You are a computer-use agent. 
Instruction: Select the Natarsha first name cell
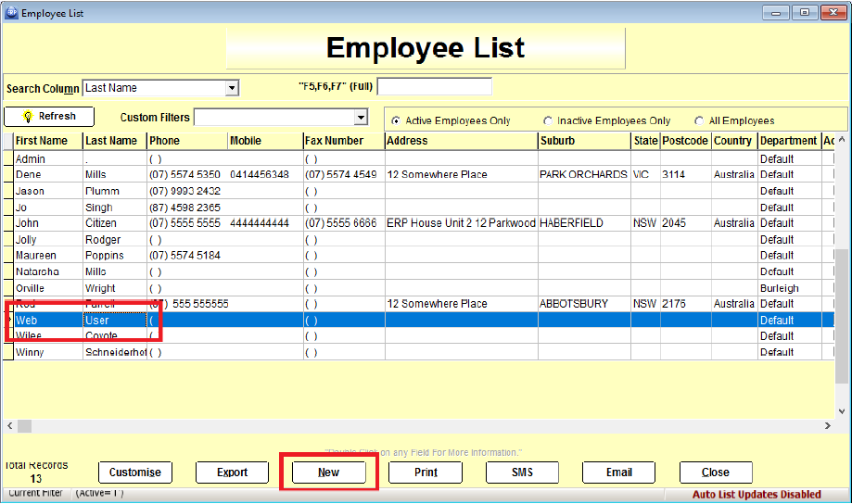(x=48, y=271)
